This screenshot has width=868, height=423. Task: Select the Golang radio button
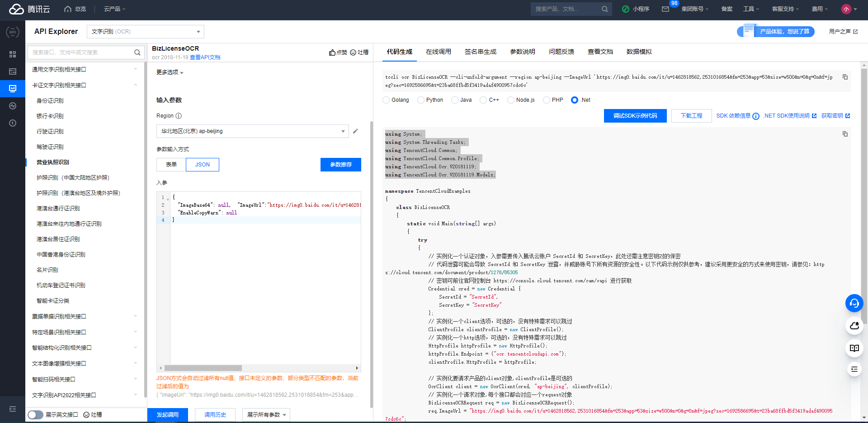coord(386,100)
